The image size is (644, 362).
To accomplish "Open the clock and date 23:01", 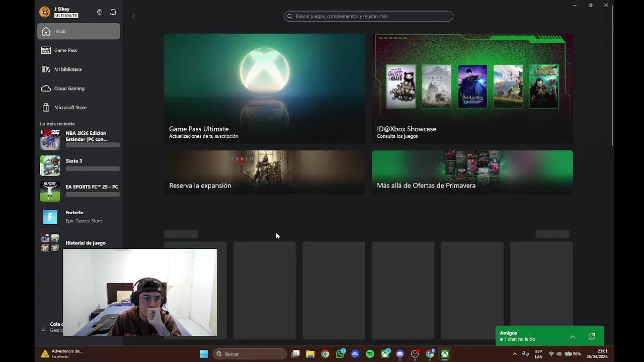I will (597, 354).
